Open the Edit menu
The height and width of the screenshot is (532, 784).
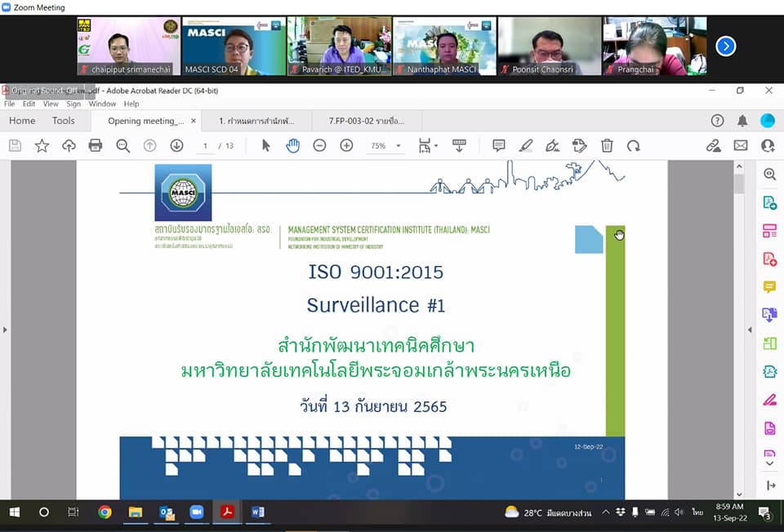pos(29,104)
